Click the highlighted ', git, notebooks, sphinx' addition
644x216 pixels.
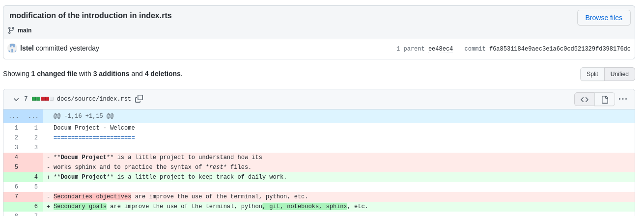coord(305,207)
